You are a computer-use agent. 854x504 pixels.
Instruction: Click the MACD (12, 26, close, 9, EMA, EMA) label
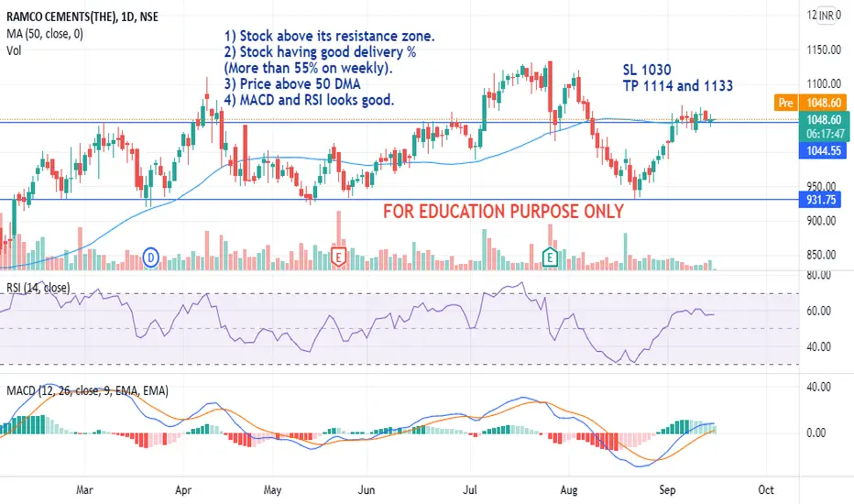click(x=87, y=390)
